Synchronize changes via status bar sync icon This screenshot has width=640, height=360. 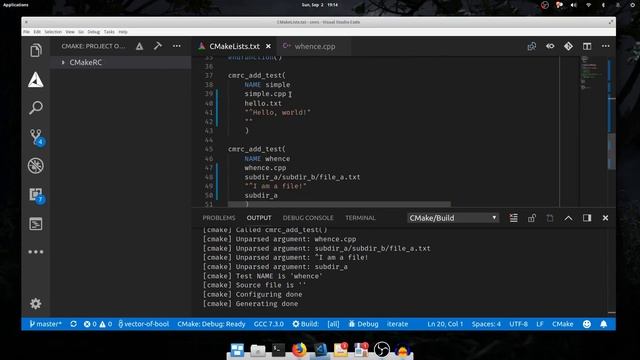[x=73, y=324]
